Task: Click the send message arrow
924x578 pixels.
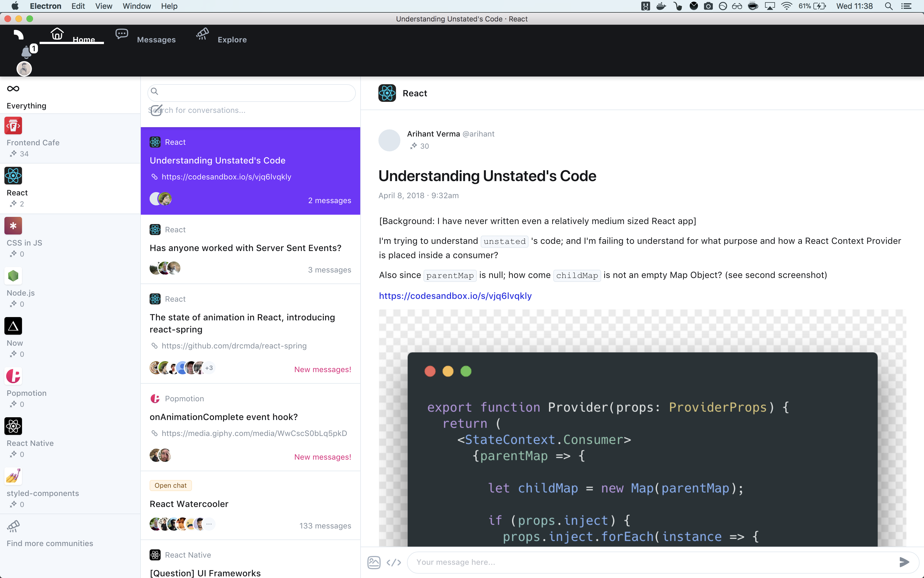Action: tap(904, 562)
